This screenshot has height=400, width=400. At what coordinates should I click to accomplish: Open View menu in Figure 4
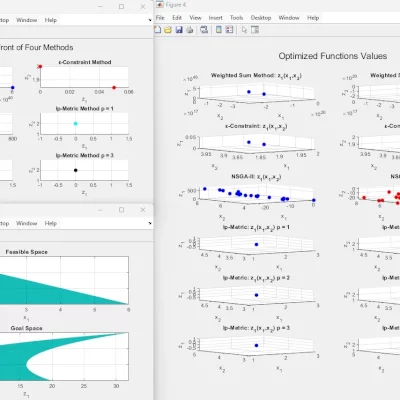[x=195, y=18]
